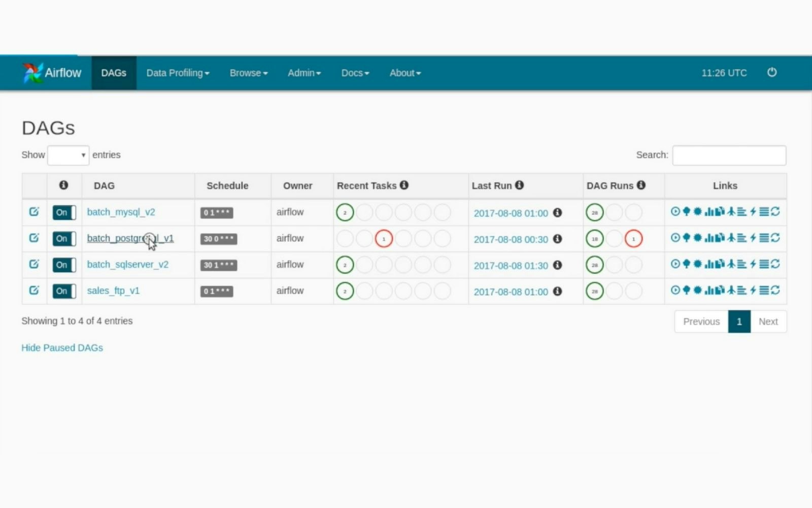Open Code View lightning icon for batch_postgresql_v1
Viewport: 812px width, 508px height.
[753, 238]
